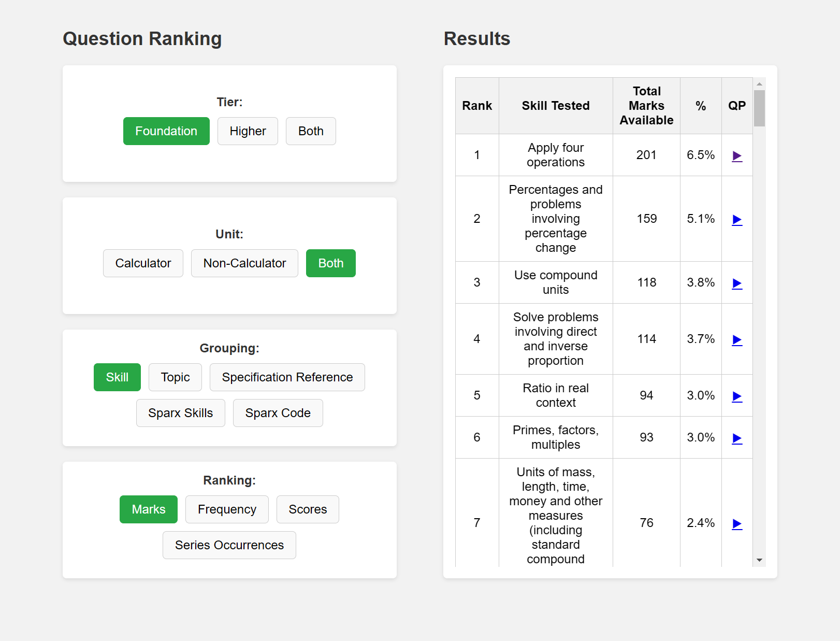This screenshot has width=840, height=641.
Task: Open question paper for Use compound units
Action: (x=736, y=283)
